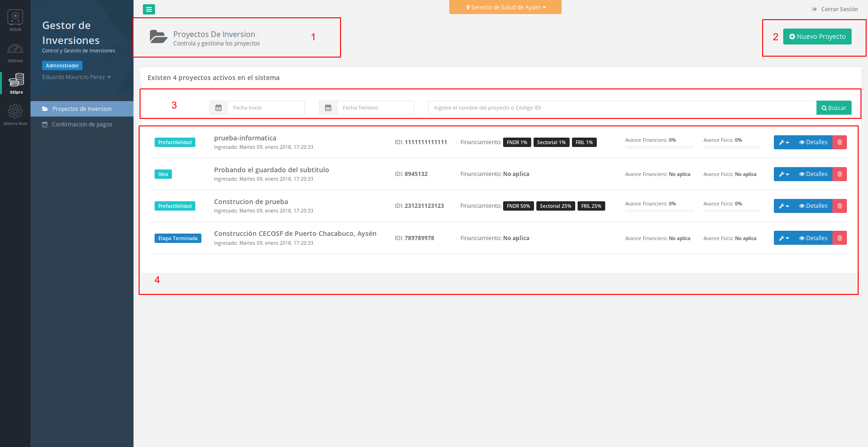Expand Servicio de Salud de Aysen dropdown
This screenshot has width=868, height=447.
505,7
